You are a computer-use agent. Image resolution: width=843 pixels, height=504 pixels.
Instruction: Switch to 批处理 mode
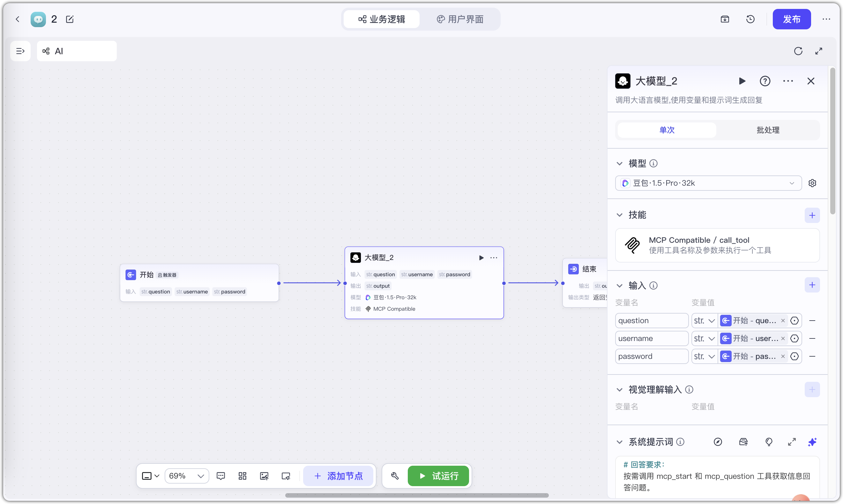[x=768, y=130]
